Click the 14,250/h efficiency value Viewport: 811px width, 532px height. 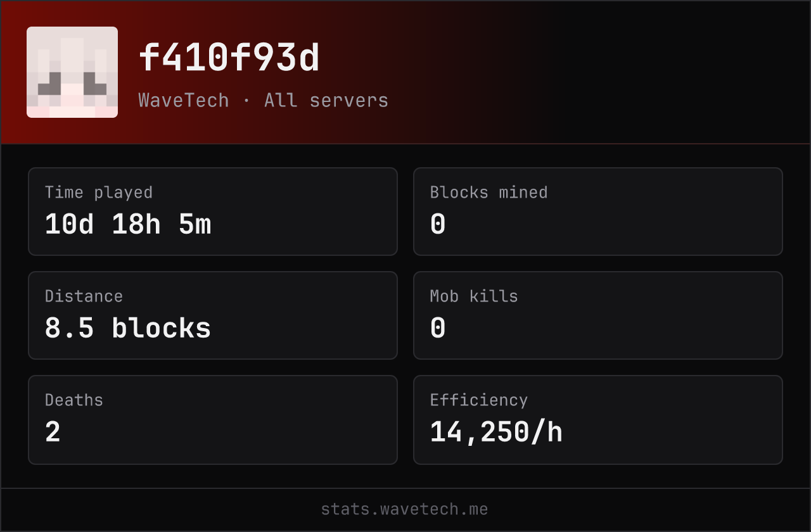pos(496,433)
